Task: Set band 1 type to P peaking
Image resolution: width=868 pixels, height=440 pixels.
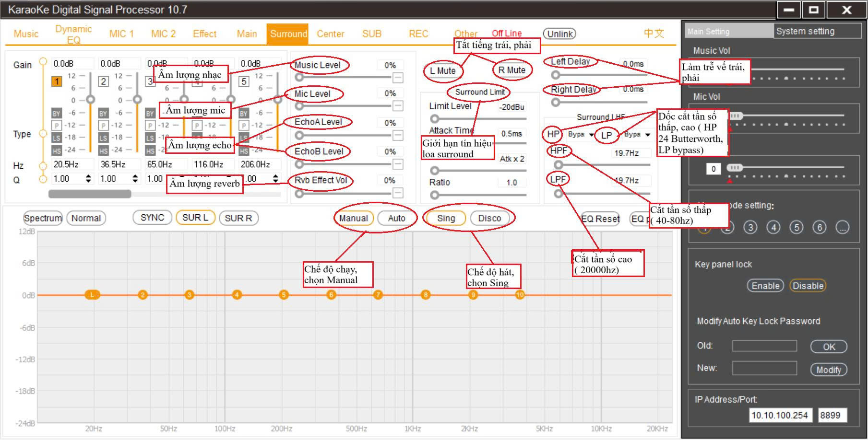Action: pyautogui.click(x=57, y=126)
